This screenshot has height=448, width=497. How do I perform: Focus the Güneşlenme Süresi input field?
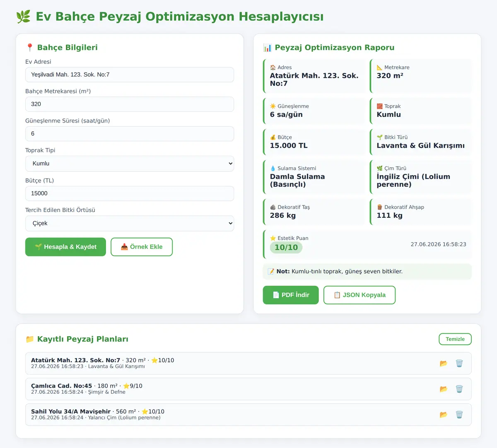pos(130,134)
